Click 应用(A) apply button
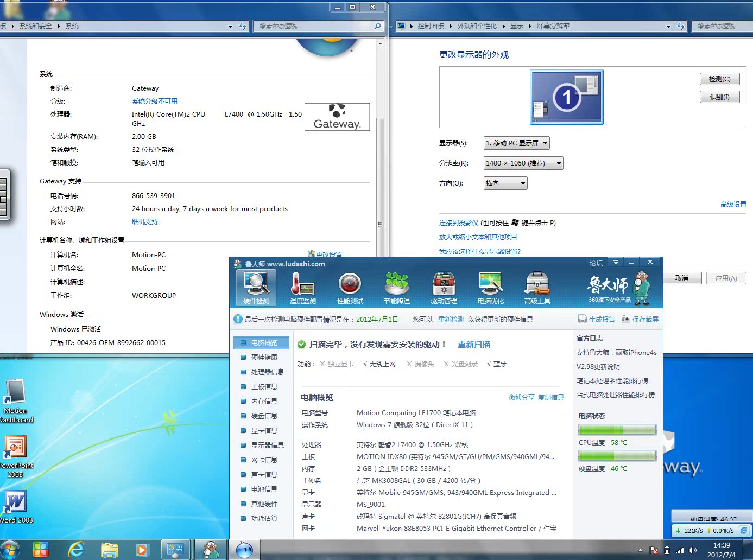This screenshot has height=560, width=753. coord(726,278)
